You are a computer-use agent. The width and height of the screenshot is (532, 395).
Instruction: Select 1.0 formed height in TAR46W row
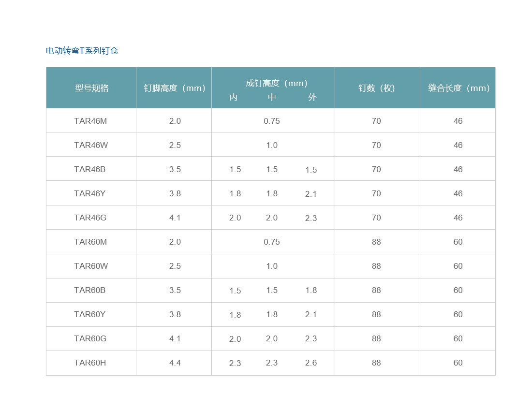pos(272,145)
